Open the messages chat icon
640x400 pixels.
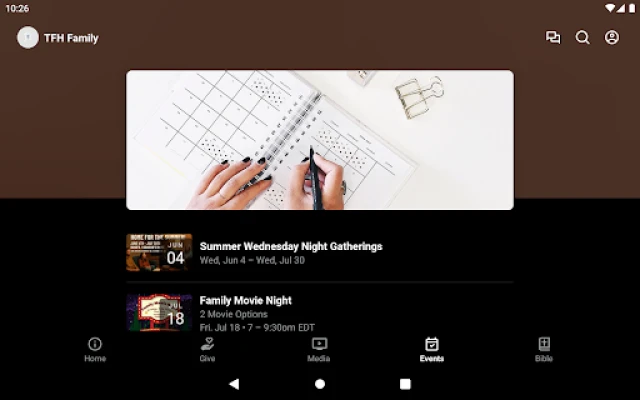coord(553,38)
